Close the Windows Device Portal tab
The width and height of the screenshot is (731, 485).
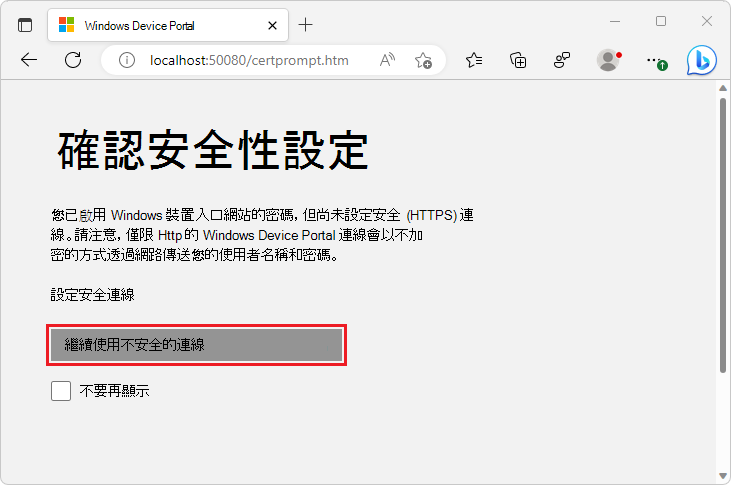click(x=272, y=26)
